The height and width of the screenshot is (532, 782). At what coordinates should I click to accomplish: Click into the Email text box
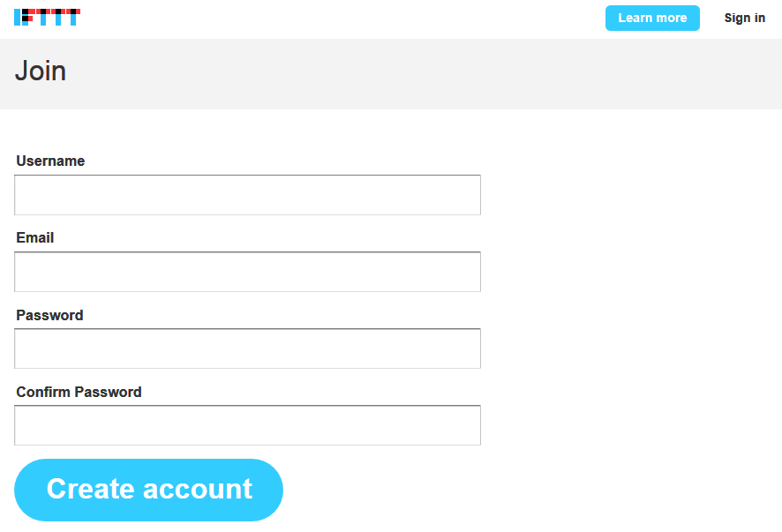click(x=247, y=272)
